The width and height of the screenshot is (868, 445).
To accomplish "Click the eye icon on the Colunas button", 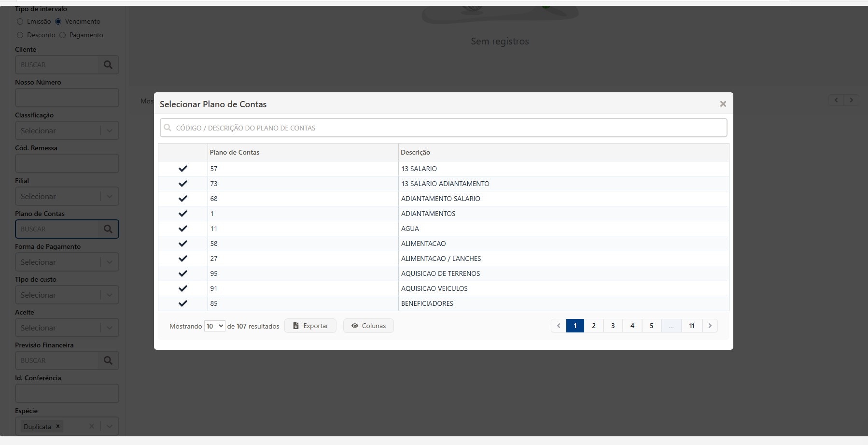I will tap(355, 325).
